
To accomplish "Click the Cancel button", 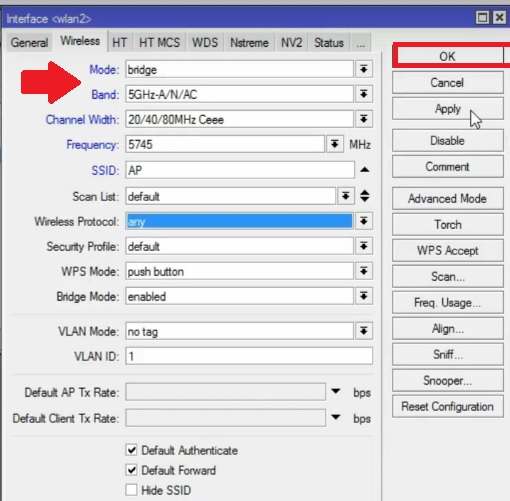I will [448, 82].
